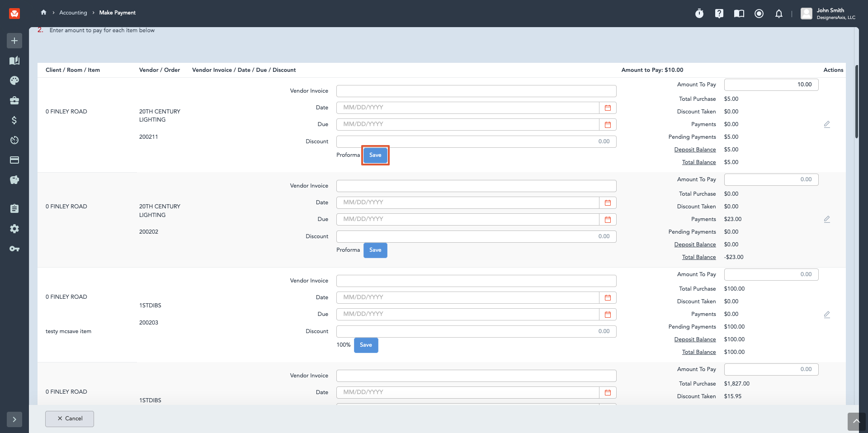Open the timer stopwatch icon
The height and width of the screenshot is (433, 868).
coord(699,14)
